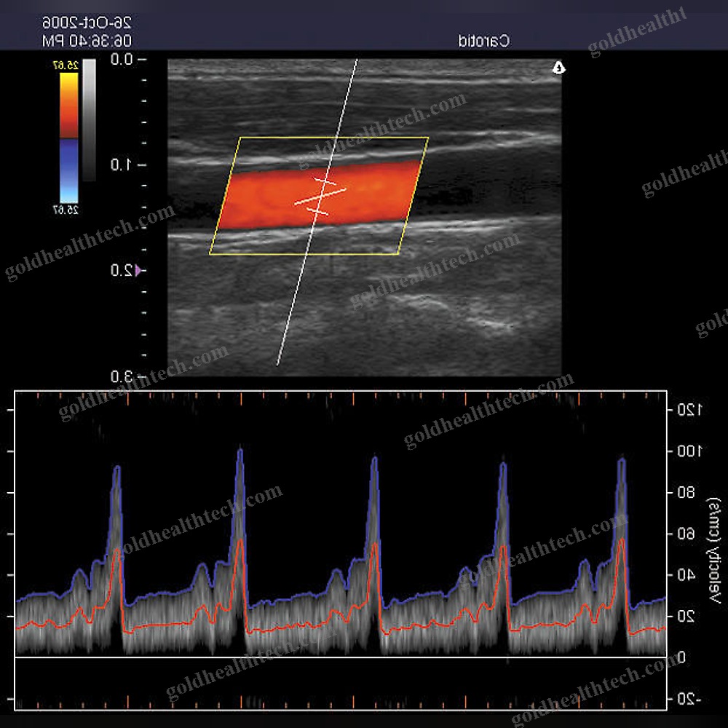
Task: Click the 0.2 depth scale label
Action: coord(122,270)
